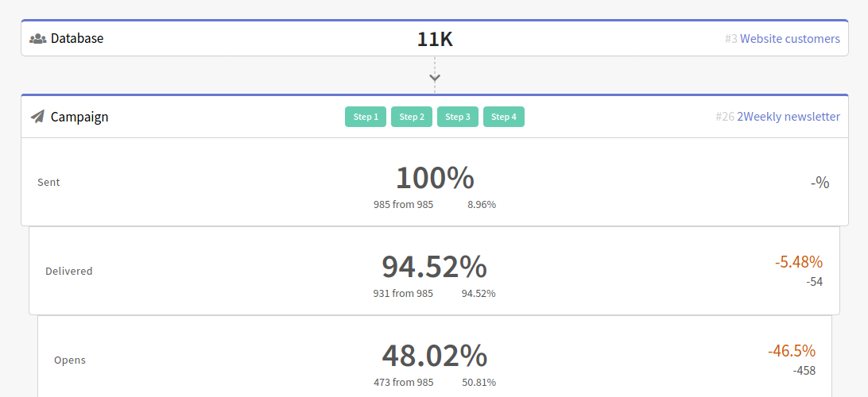Select the Step 2 button
The height and width of the screenshot is (397, 868).
click(411, 117)
